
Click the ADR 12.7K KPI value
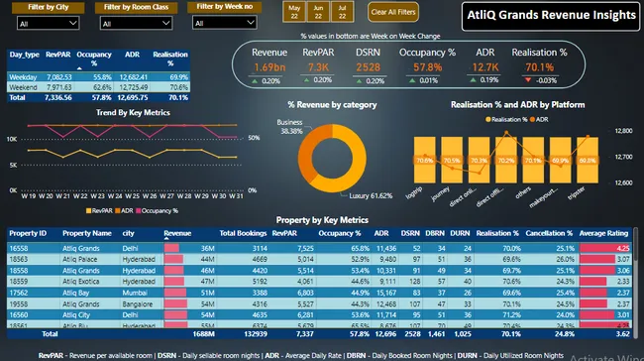pyautogui.click(x=485, y=67)
